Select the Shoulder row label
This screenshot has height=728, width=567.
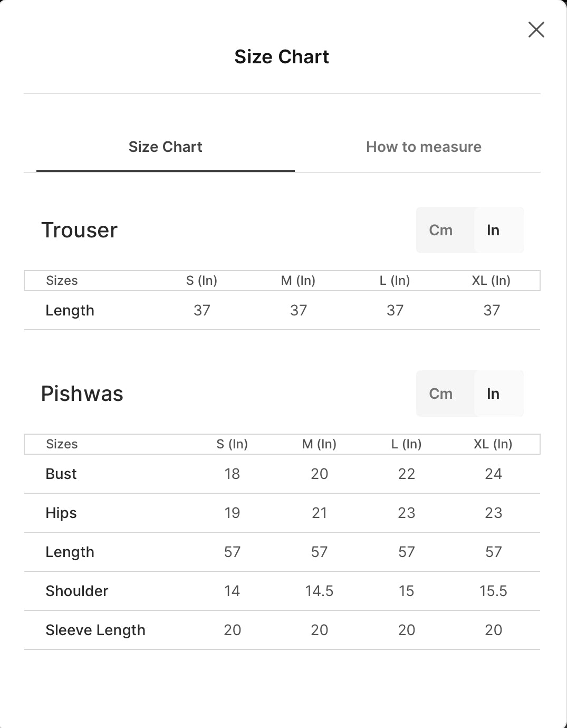tap(77, 591)
